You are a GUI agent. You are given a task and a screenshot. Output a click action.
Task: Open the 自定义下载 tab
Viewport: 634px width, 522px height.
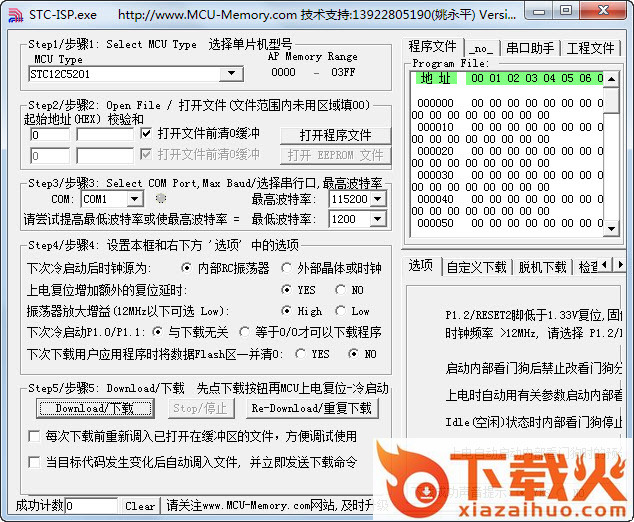tap(476, 266)
